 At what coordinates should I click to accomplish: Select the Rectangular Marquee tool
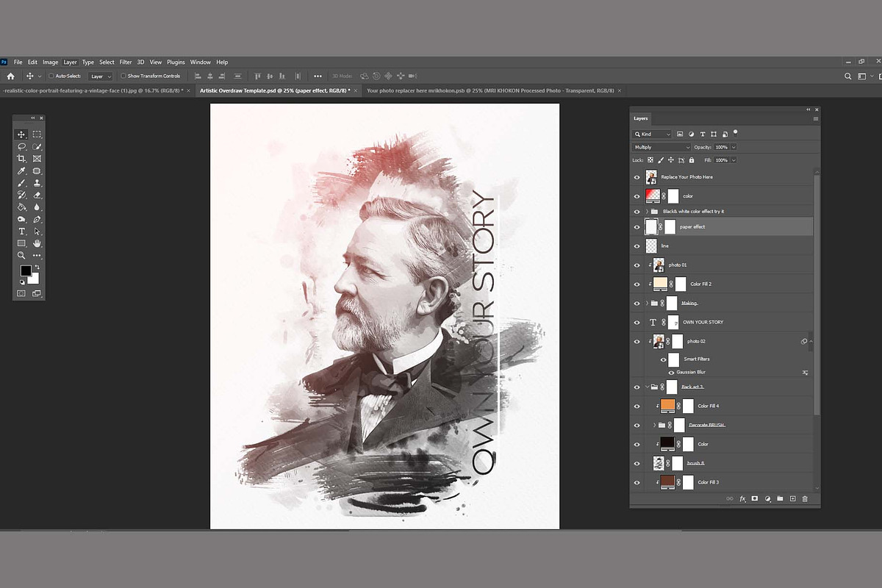point(37,135)
